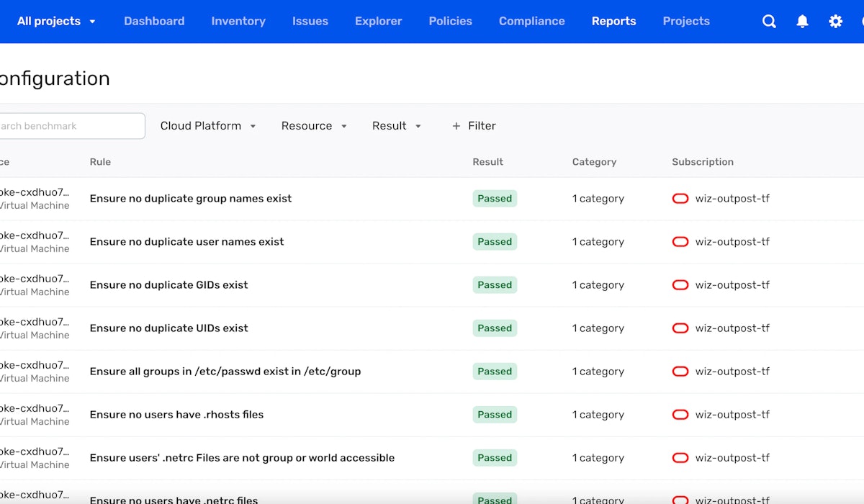Switch to the Compliance tab
Viewport: 864px width, 504px height.
coord(531,22)
